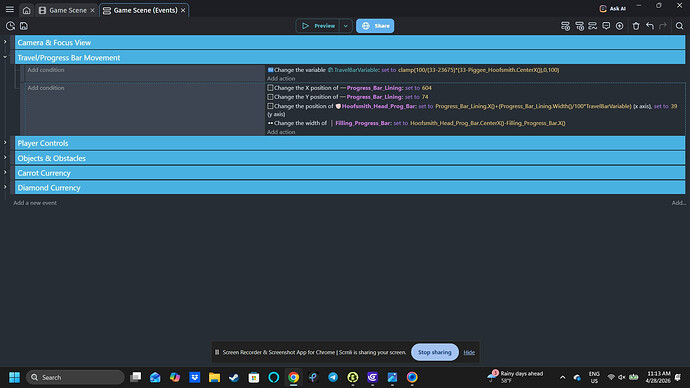This screenshot has height=388, width=690.
Task: Undo the last change
Action: tap(650, 26)
